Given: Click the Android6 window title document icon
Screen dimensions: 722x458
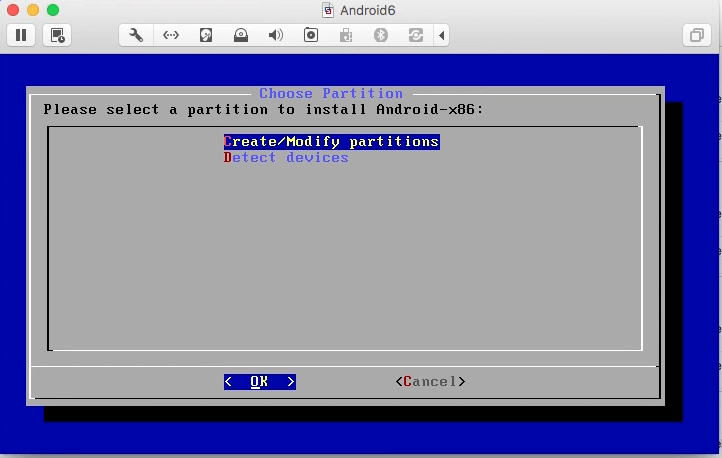Looking at the screenshot, I should coord(328,10).
